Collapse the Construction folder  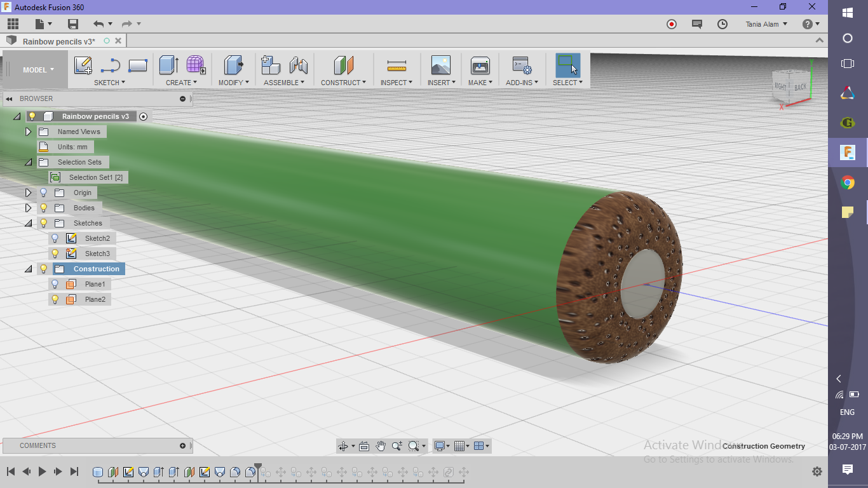[28, 269]
